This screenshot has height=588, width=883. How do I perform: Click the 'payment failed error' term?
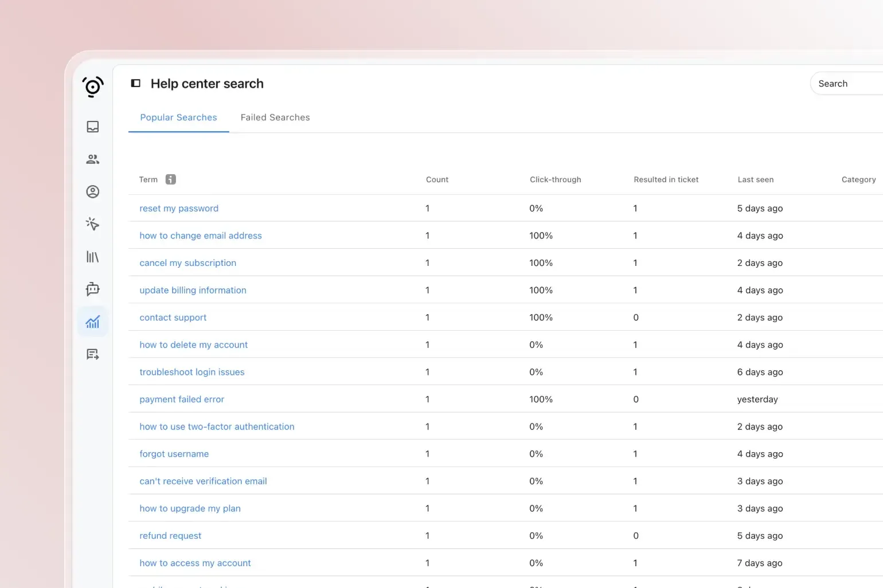(182, 399)
